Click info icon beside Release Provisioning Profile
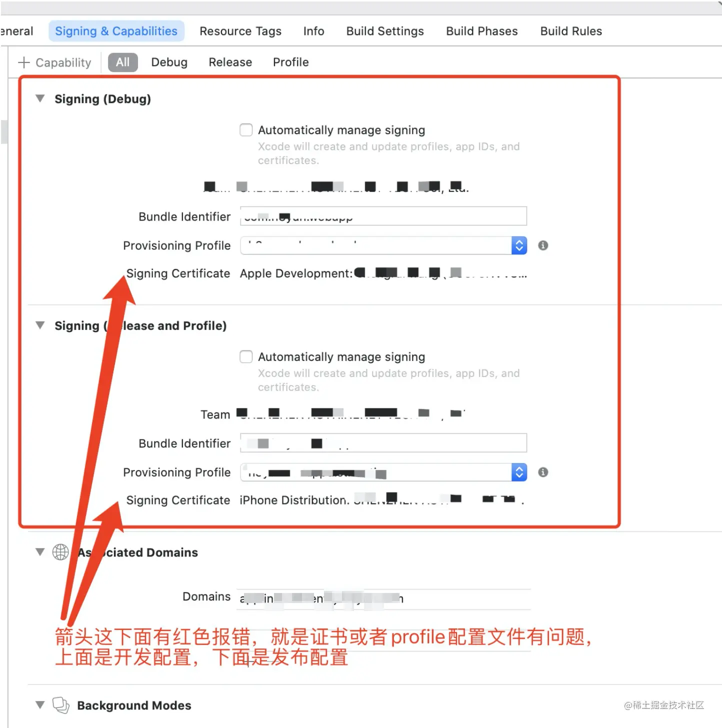 point(542,472)
